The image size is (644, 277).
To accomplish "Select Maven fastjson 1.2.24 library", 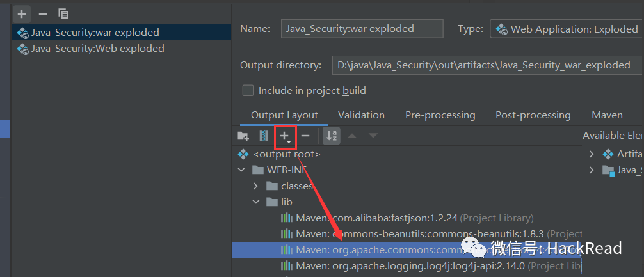I will 407,218.
